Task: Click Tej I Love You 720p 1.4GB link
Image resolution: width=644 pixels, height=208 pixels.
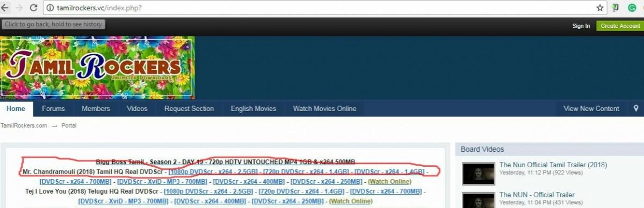Action: click(301, 191)
